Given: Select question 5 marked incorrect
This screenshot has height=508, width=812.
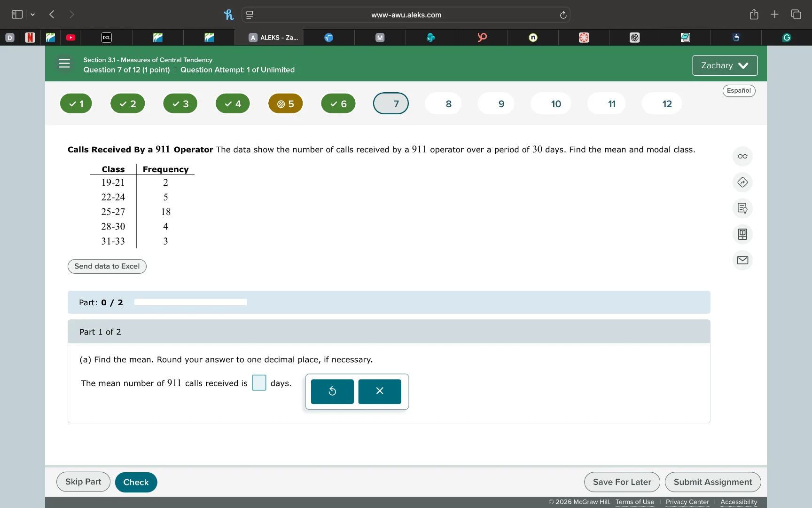Looking at the screenshot, I should click(286, 104).
